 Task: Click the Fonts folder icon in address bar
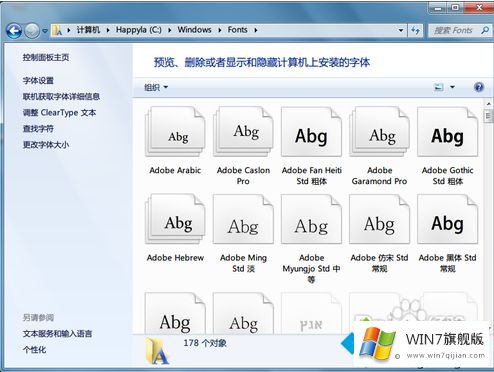(57, 30)
